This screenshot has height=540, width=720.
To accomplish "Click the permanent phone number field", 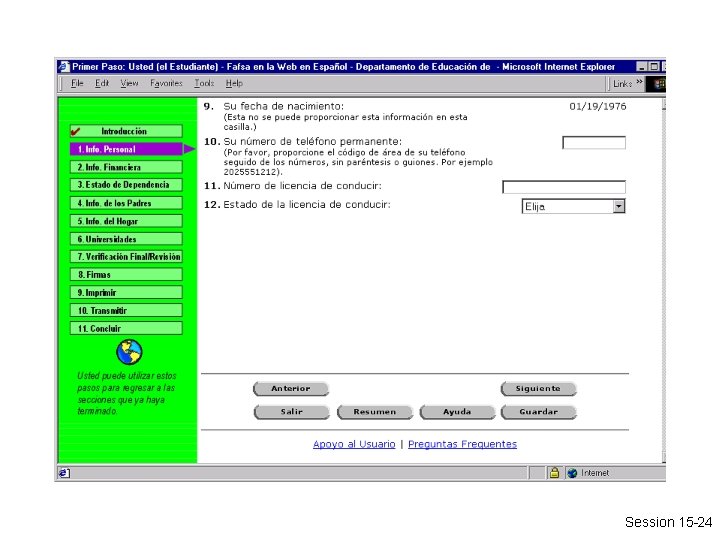I will pyautogui.click(x=594, y=143).
